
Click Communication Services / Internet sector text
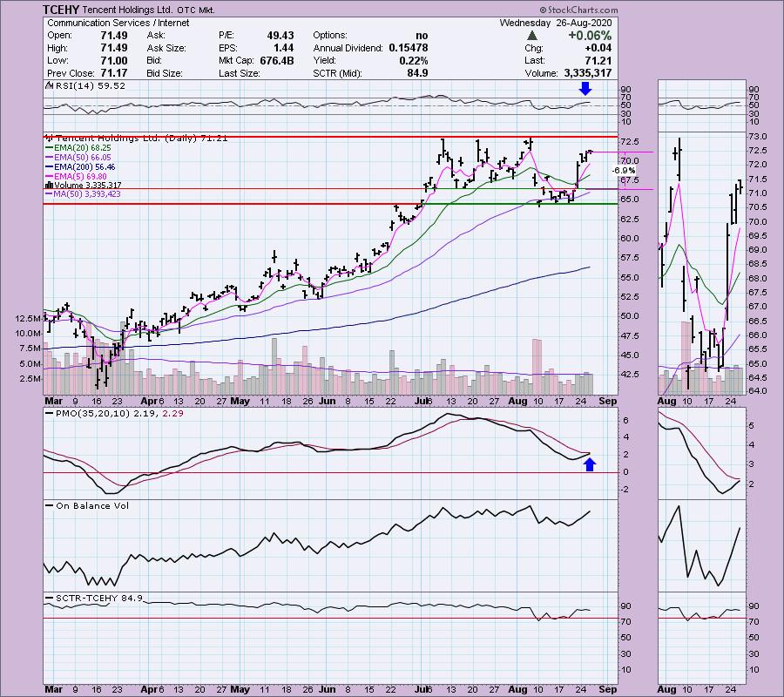click(x=118, y=23)
